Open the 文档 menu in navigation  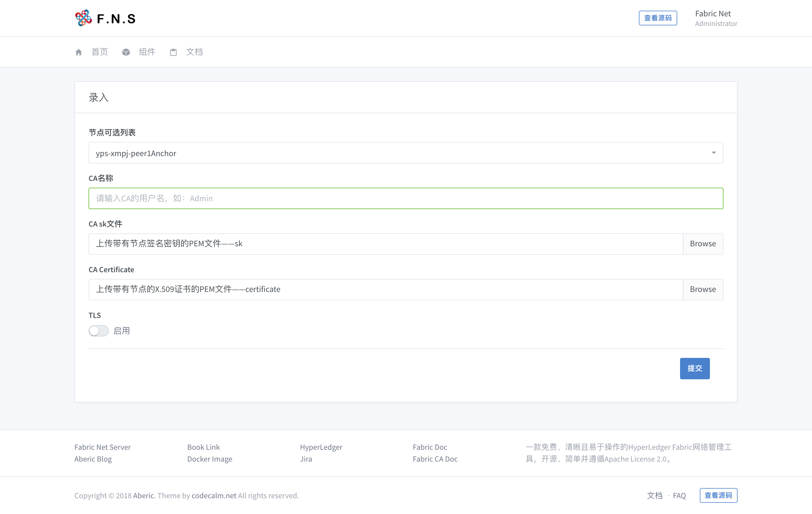tap(195, 52)
